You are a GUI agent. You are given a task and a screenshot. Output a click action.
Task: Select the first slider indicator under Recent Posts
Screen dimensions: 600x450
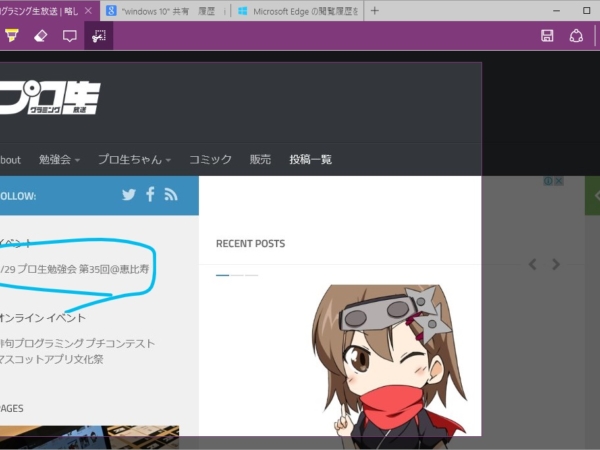222,275
